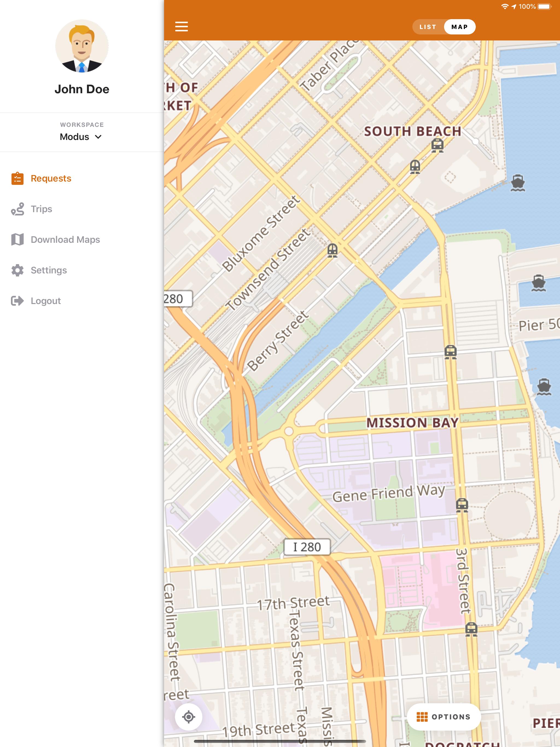Tap the SOUTH BEACH map label
Viewport: 560px width, 747px height.
[412, 131]
